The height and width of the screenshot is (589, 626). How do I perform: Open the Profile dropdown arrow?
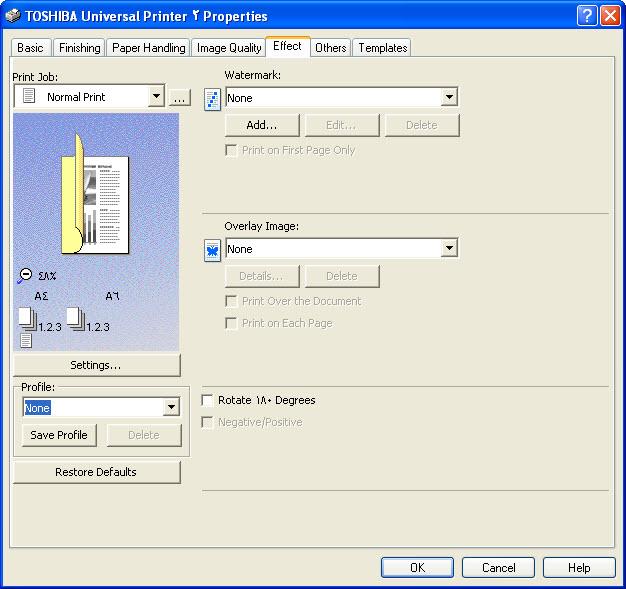(x=171, y=407)
